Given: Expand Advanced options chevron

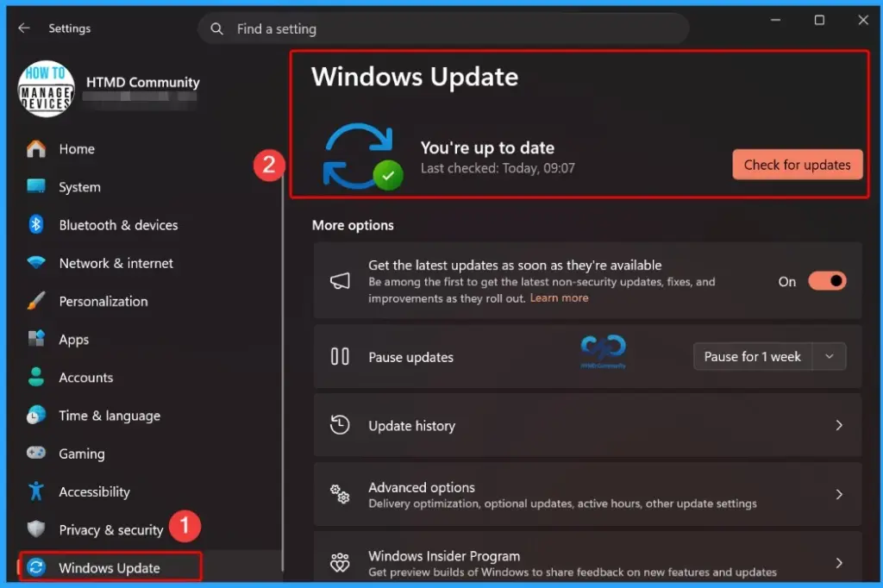Looking at the screenshot, I should [839, 495].
